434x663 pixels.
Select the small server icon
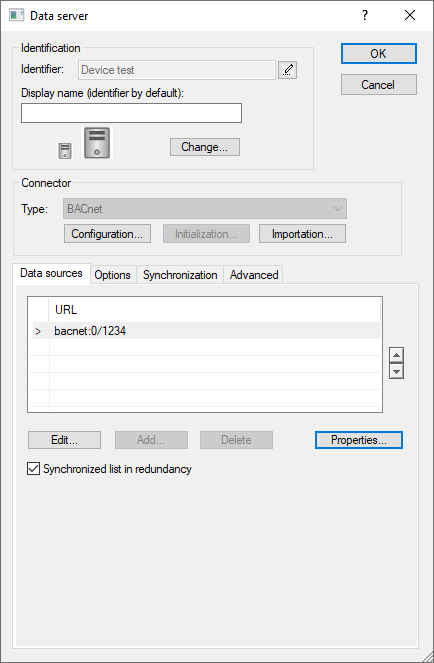[x=65, y=151]
